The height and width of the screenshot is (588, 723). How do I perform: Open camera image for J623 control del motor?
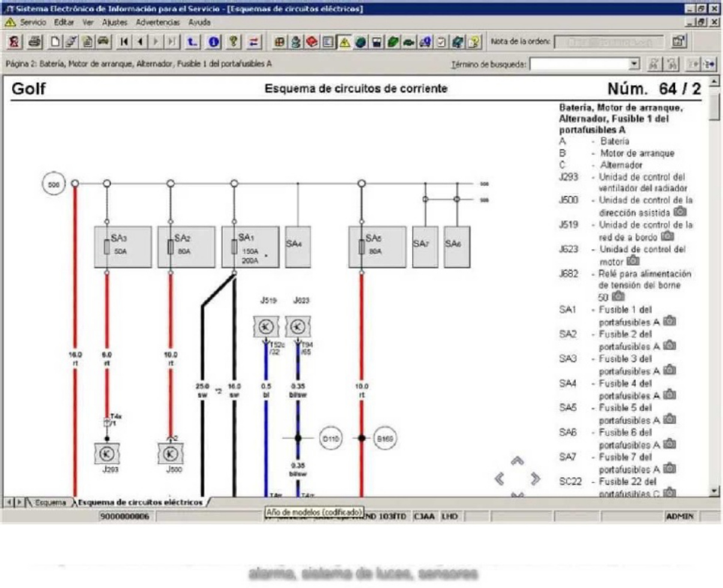[632, 261]
